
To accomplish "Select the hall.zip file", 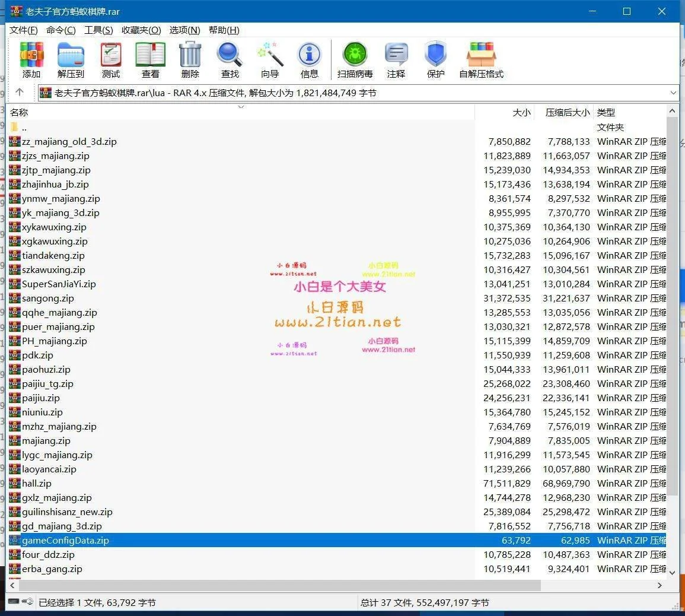I will (37, 484).
